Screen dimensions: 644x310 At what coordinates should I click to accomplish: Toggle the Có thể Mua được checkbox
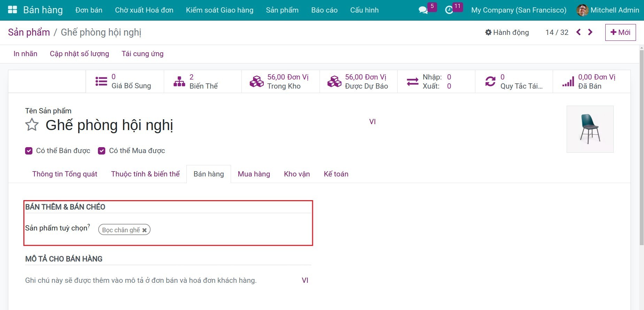tap(101, 151)
